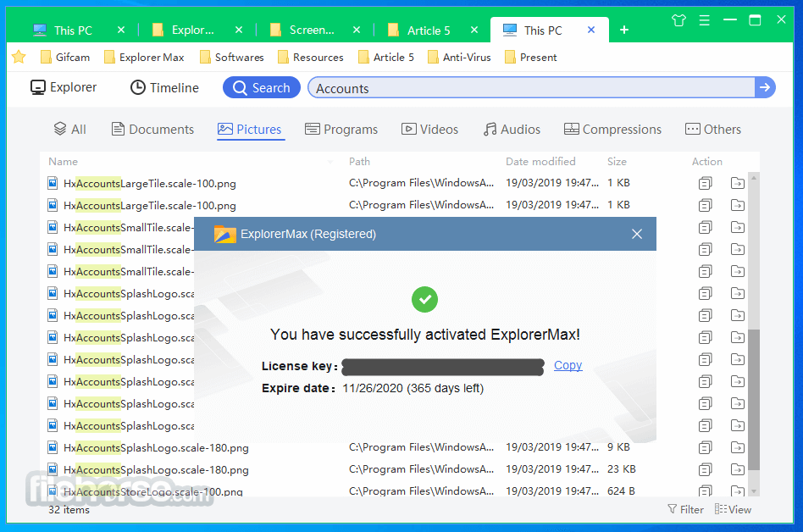Viewport: 803px width, 532px height.
Task: Select the Others file type filter
Action: 713,130
